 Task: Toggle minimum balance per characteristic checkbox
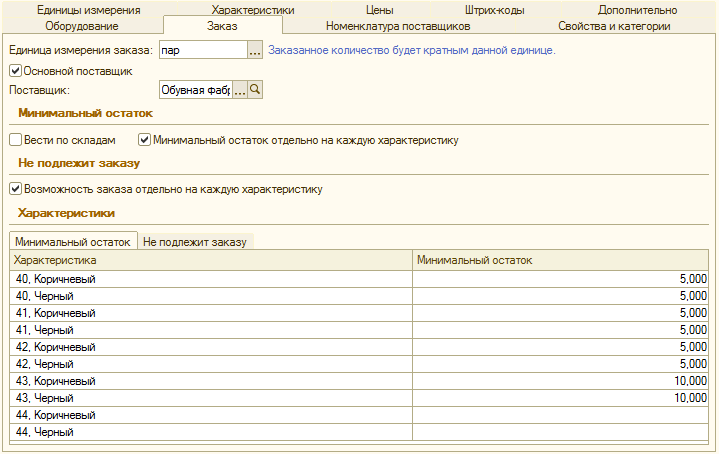[x=144, y=140]
